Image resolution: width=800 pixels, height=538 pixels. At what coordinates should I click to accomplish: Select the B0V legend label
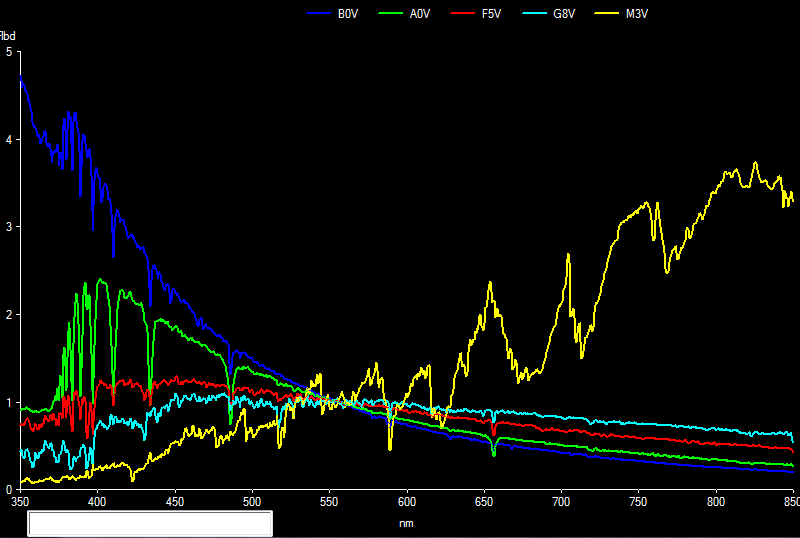click(348, 14)
